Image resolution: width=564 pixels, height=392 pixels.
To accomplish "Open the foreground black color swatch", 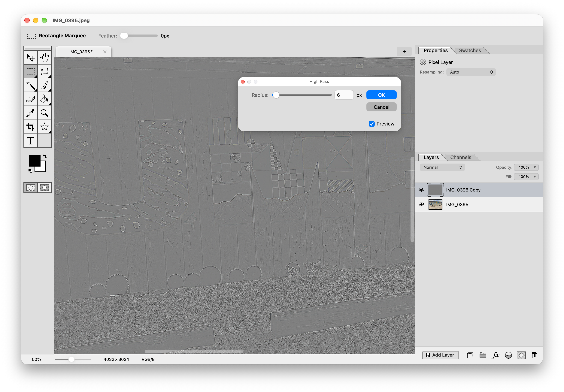I will 35,161.
